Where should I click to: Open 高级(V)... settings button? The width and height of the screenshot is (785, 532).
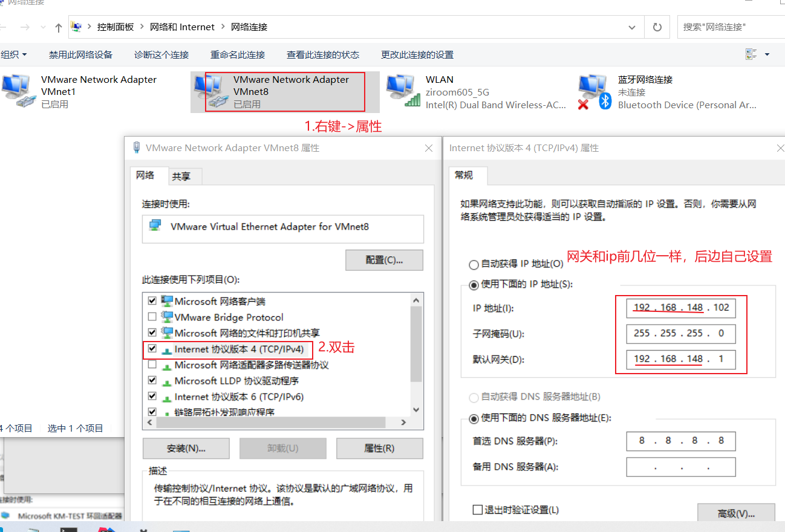(736, 513)
